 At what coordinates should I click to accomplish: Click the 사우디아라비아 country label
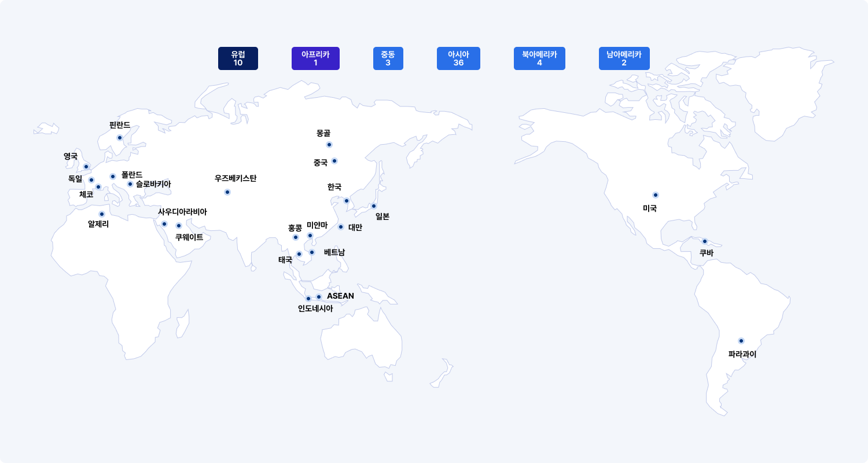[182, 212]
